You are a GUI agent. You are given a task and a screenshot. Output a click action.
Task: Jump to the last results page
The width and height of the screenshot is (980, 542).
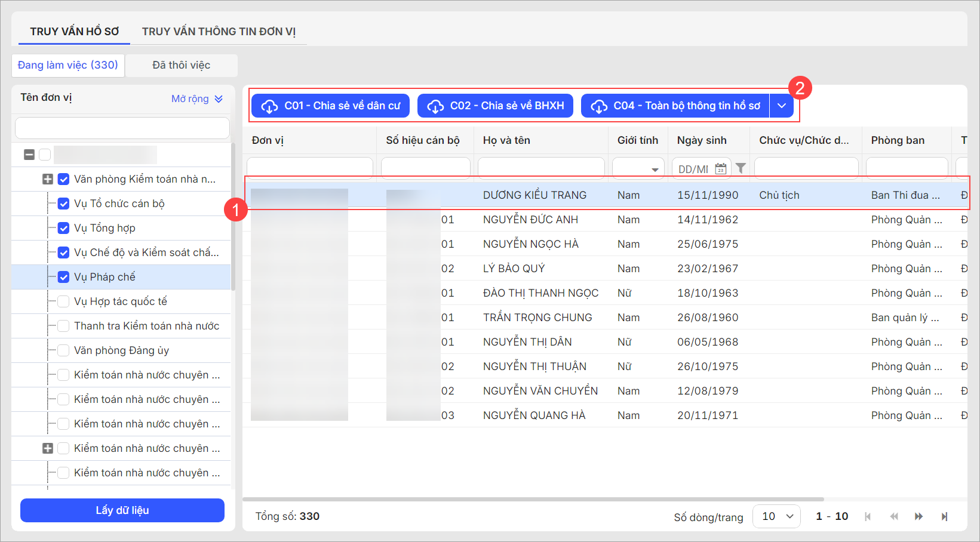tap(944, 516)
